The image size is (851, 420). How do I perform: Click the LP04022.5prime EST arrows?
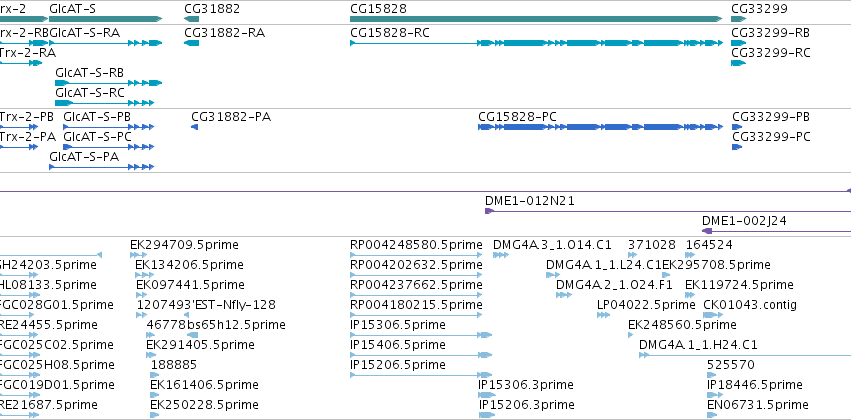tap(603, 315)
